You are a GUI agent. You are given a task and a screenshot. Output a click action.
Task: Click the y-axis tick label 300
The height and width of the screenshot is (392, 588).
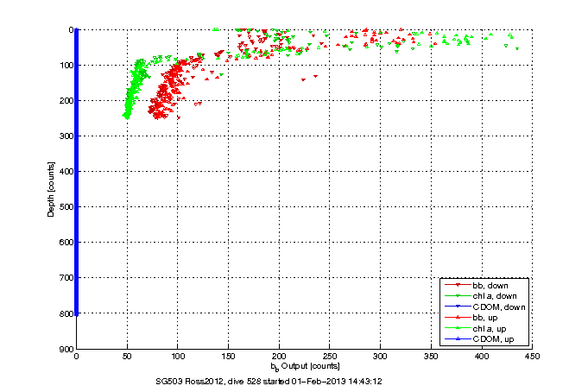point(66,136)
